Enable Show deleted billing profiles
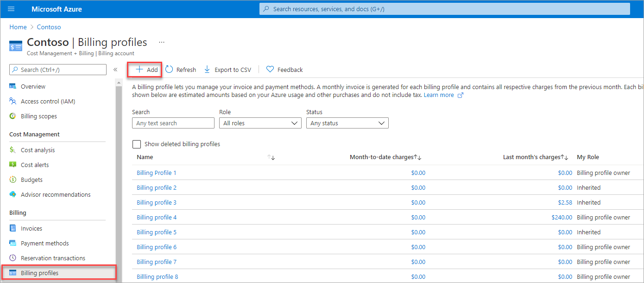The image size is (644, 283). point(137,144)
